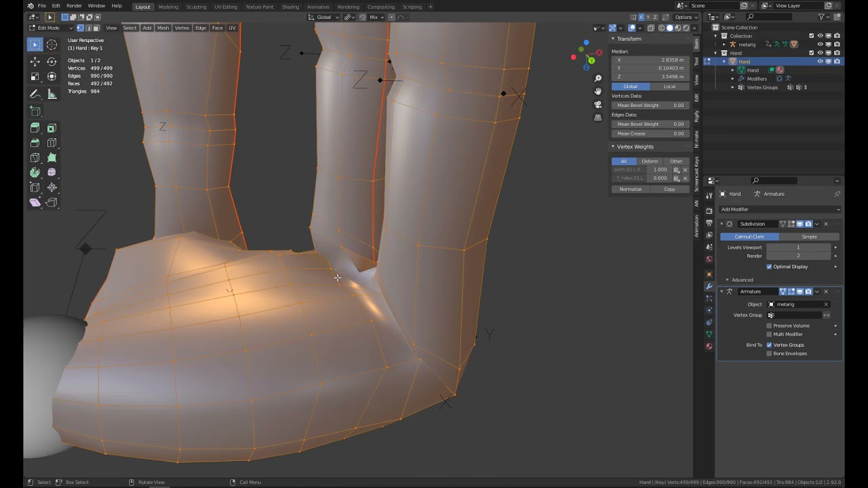Open the Add Modifier dropdown
This screenshot has width=868, height=488.
click(780, 209)
